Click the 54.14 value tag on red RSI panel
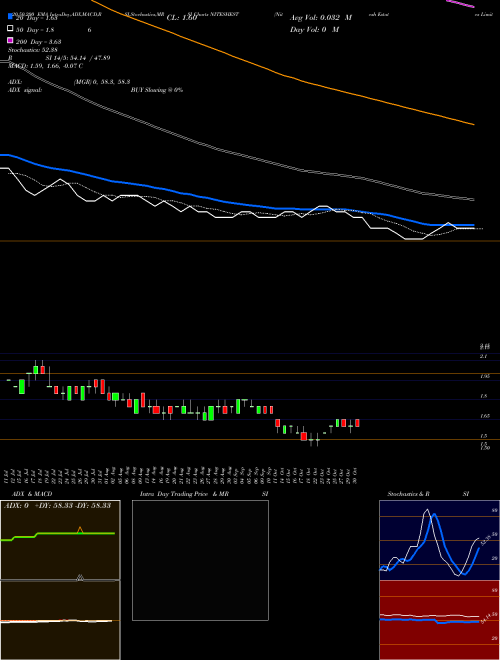 coord(485,618)
